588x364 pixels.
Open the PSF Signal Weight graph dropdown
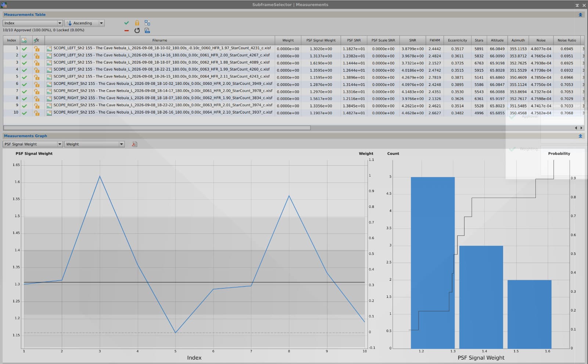(x=33, y=144)
